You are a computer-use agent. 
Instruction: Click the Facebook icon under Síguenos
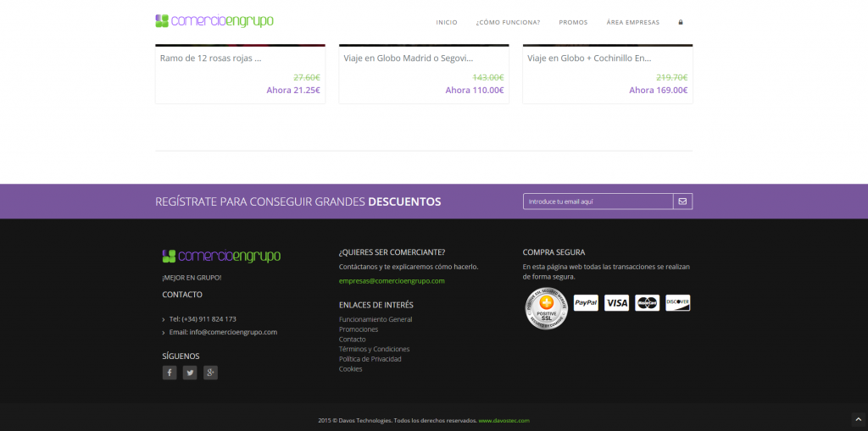(x=170, y=373)
